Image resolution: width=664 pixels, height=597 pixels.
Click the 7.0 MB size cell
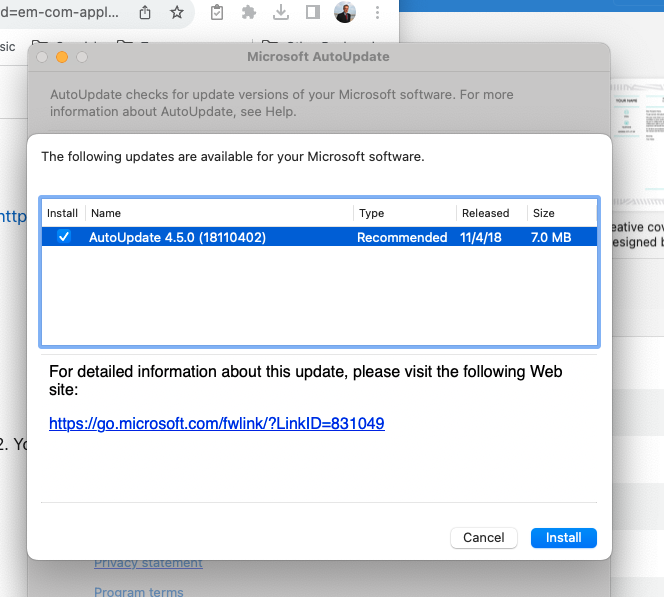[551, 237]
